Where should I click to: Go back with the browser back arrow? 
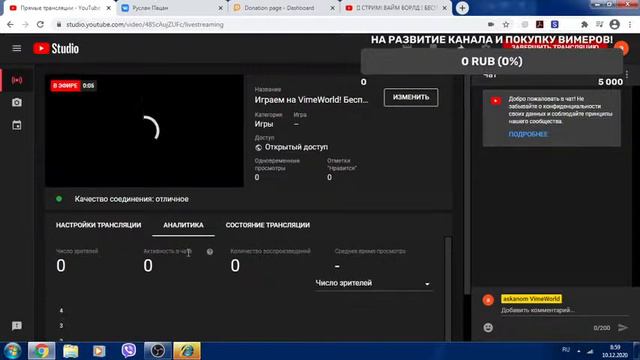pos(10,24)
